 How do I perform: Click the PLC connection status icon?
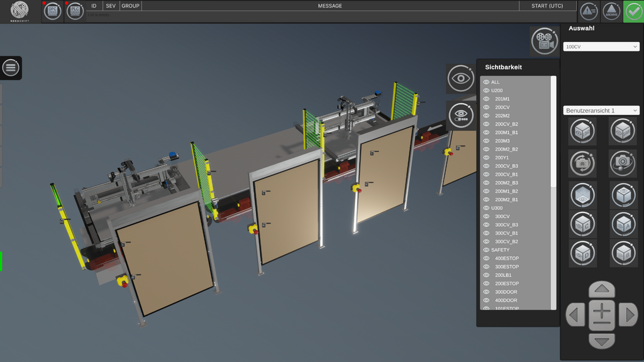(x=75, y=11)
